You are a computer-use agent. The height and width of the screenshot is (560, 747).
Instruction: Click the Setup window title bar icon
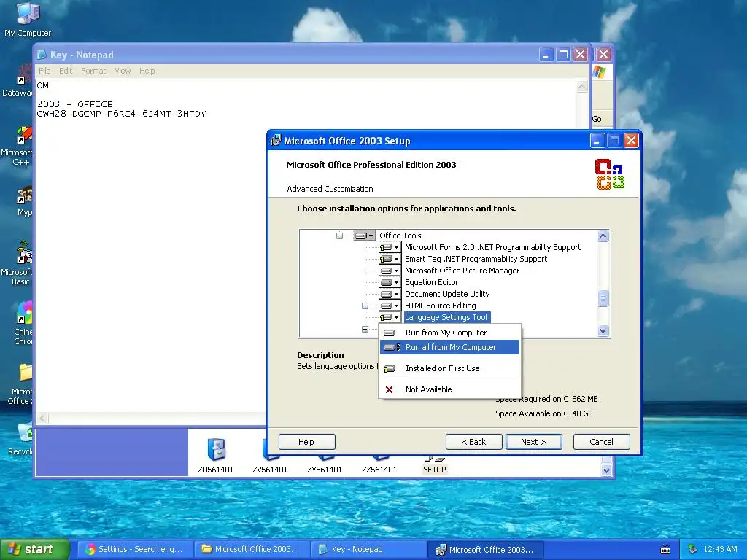coord(275,141)
